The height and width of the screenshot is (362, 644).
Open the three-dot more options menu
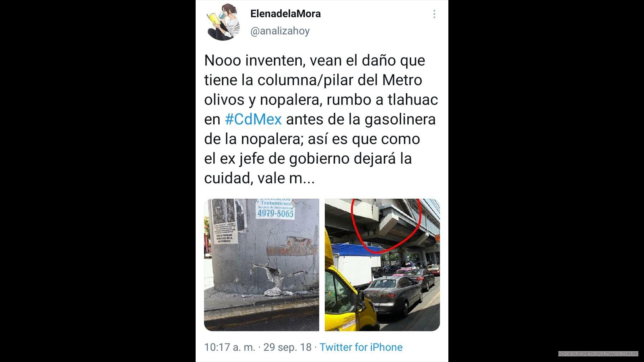(x=434, y=14)
